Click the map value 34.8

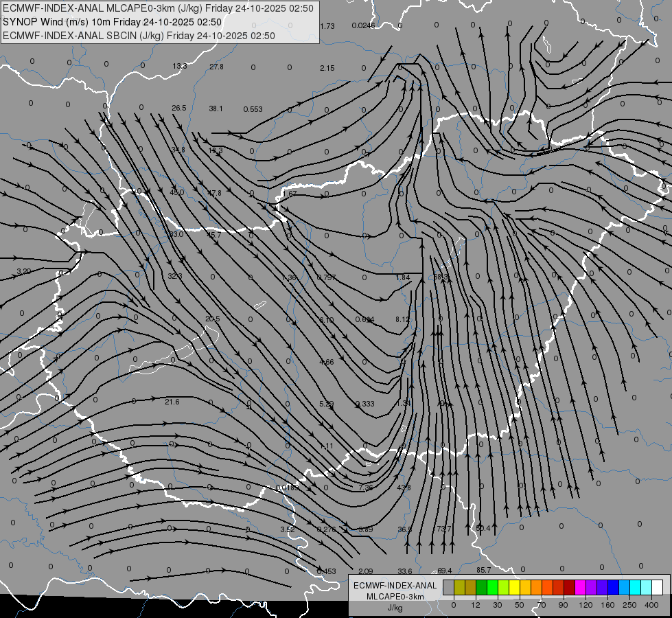click(x=178, y=150)
